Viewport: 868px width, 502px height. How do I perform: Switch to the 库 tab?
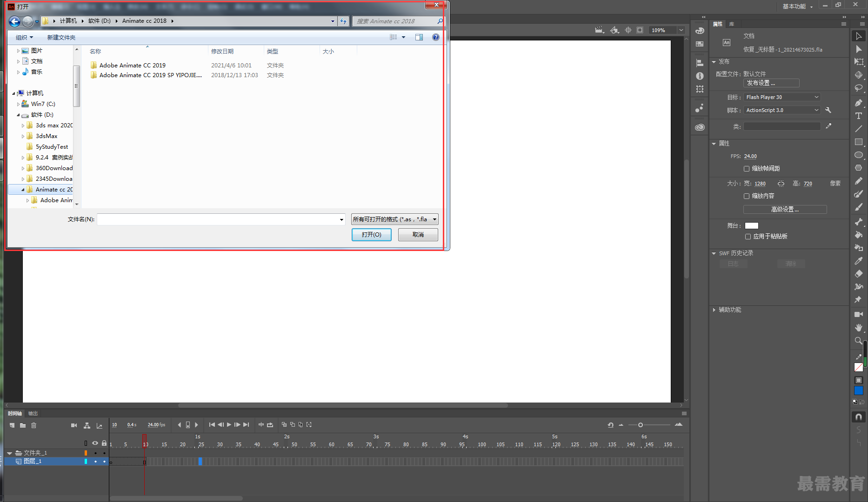tap(732, 24)
